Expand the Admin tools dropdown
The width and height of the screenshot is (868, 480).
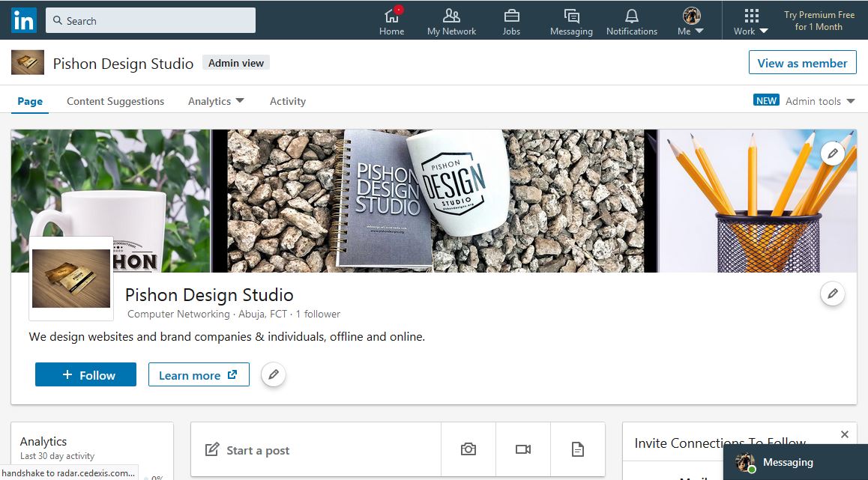(x=820, y=101)
